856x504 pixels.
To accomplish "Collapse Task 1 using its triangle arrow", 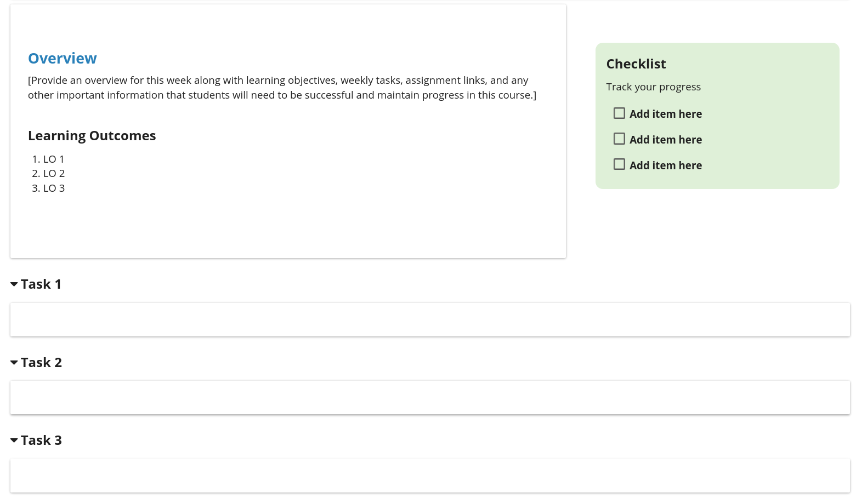I will click(x=14, y=284).
